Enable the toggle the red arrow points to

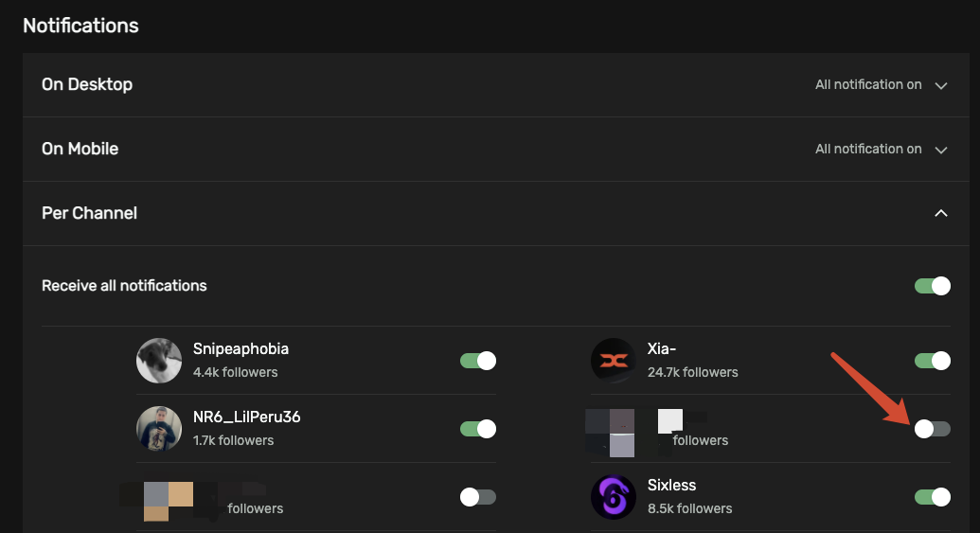click(932, 429)
